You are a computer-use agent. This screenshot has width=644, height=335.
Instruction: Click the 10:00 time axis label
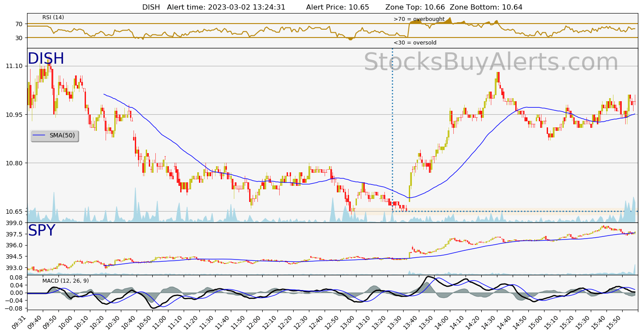[65, 323]
